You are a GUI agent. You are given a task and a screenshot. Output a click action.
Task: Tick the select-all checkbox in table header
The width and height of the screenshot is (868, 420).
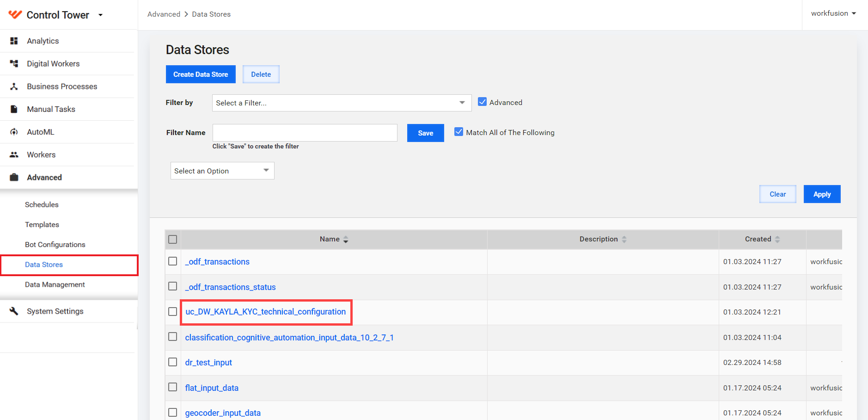tap(173, 239)
